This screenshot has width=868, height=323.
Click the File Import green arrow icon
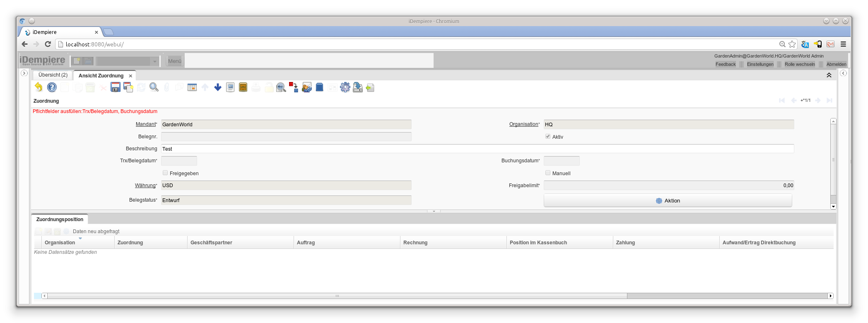[x=370, y=87]
